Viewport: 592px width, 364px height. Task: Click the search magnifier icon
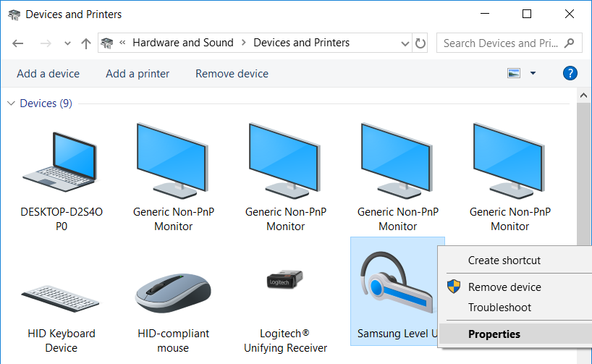(569, 43)
